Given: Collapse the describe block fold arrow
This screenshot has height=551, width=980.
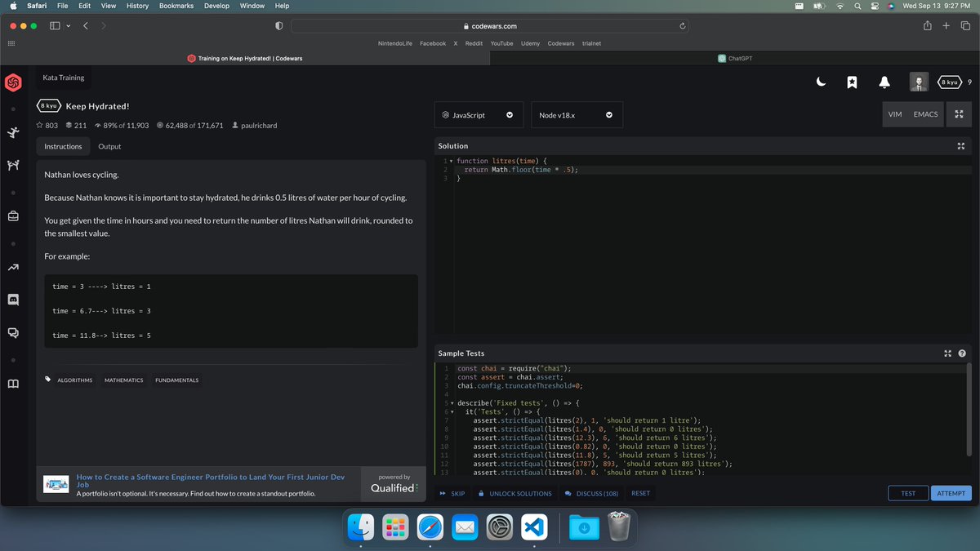Looking at the screenshot, I should [451, 403].
